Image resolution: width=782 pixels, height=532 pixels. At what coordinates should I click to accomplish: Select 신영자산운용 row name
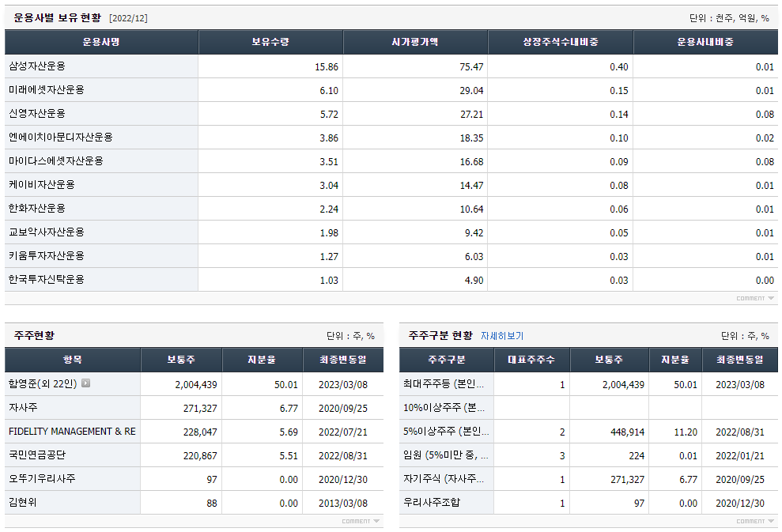click(x=37, y=113)
